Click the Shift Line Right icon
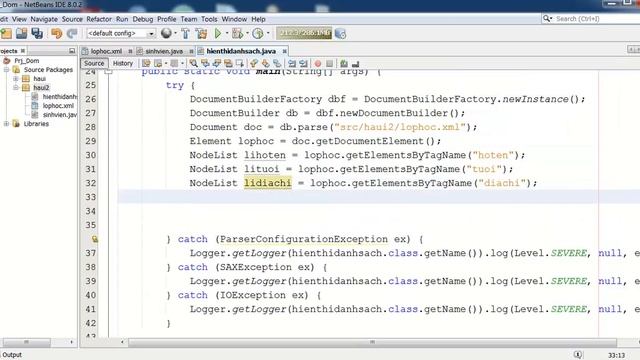Screen dimensions: 640x360 pos(303,63)
